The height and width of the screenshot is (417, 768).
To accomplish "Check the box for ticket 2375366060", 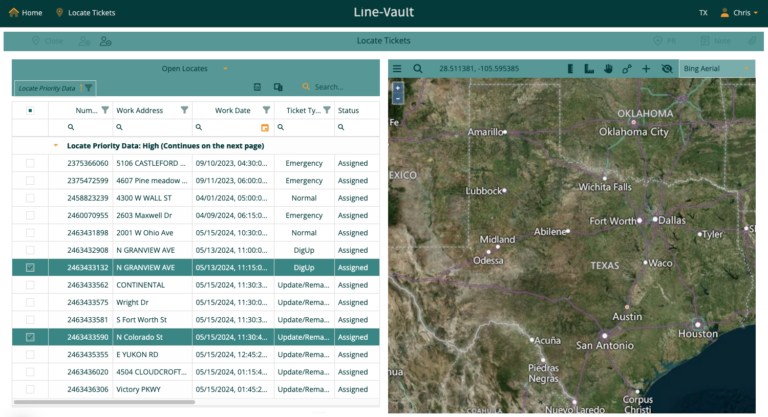I will coord(30,163).
